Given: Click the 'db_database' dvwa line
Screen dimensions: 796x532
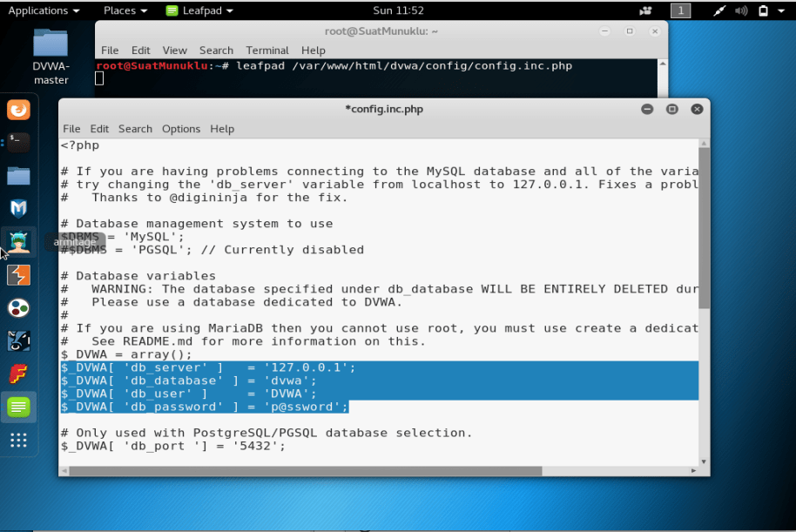Looking at the screenshot, I should pyautogui.click(x=188, y=380).
